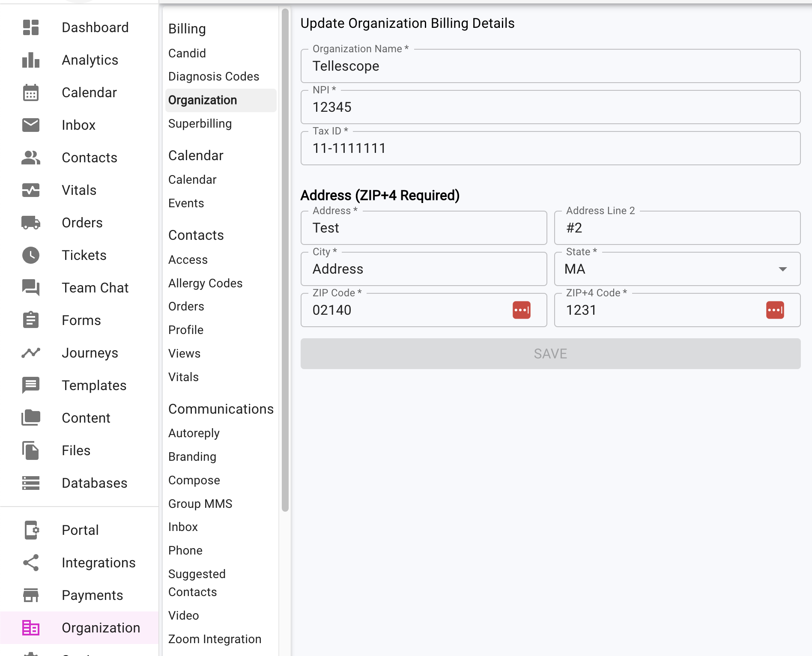Open Orders under Contacts settings
This screenshot has width=812, height=656.
point(186,307)
